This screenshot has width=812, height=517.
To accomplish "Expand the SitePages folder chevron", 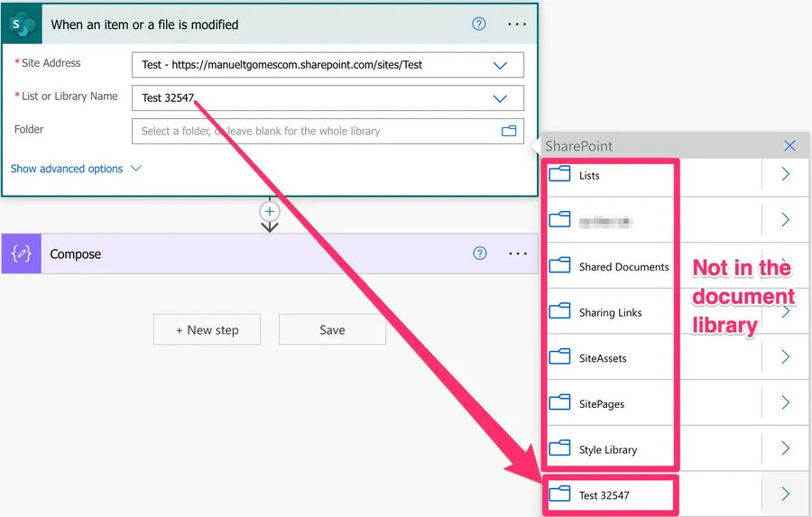I will 785,403.
